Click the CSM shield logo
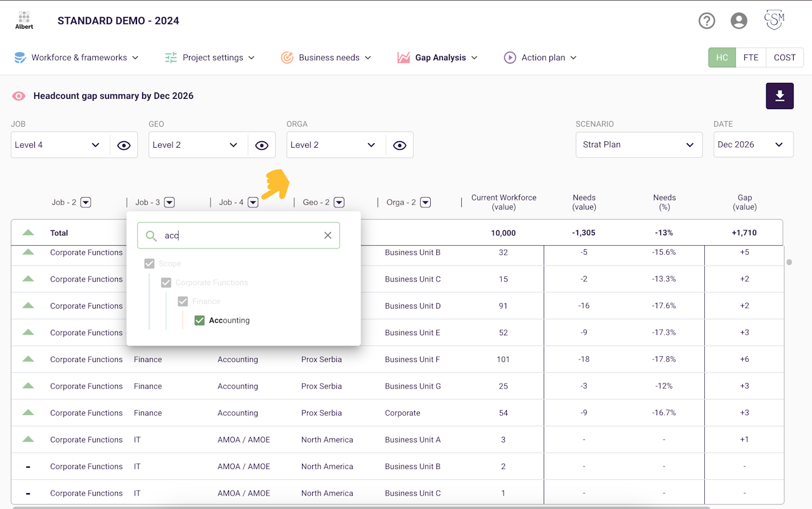Viewport: 812px width, 509px height. tap(774, 20)
